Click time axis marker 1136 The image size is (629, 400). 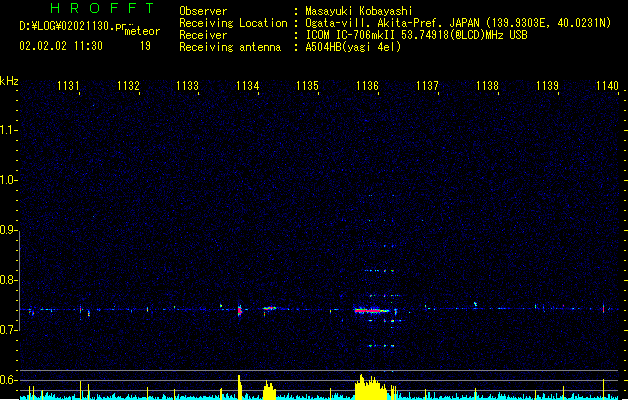[x=367, y=86]
